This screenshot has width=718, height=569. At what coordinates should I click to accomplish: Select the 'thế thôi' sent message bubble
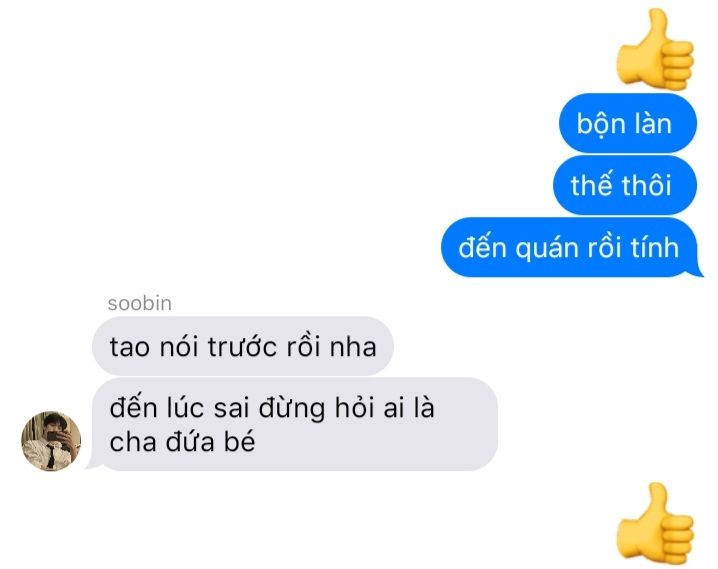pyautogui.click(x=625, y=185)
